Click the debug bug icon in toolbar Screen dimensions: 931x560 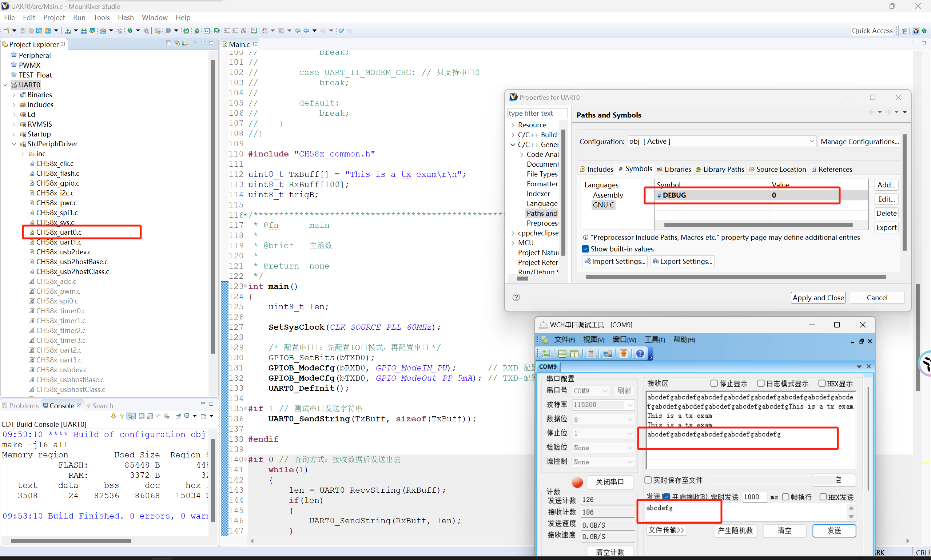click(x=130, y=31)
